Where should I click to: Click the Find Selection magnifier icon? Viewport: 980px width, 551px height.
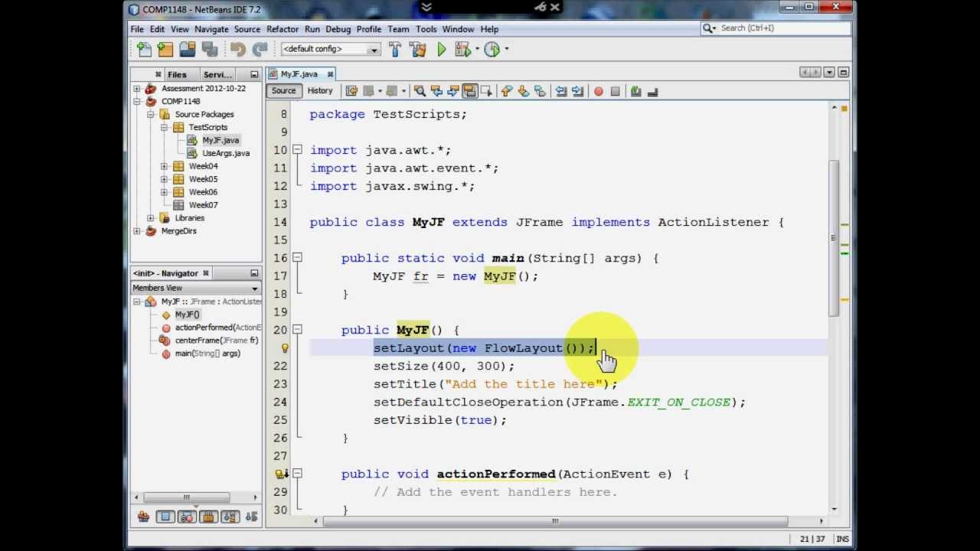pos(420,91)
